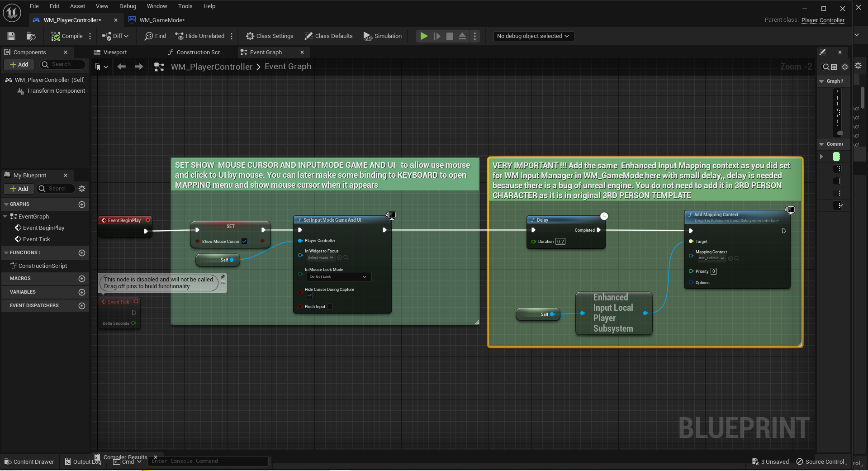The width and height of the screenshot is (868, 471).
Task: Enable the Flush Input checkbox
Action: [x=330, y=307]
